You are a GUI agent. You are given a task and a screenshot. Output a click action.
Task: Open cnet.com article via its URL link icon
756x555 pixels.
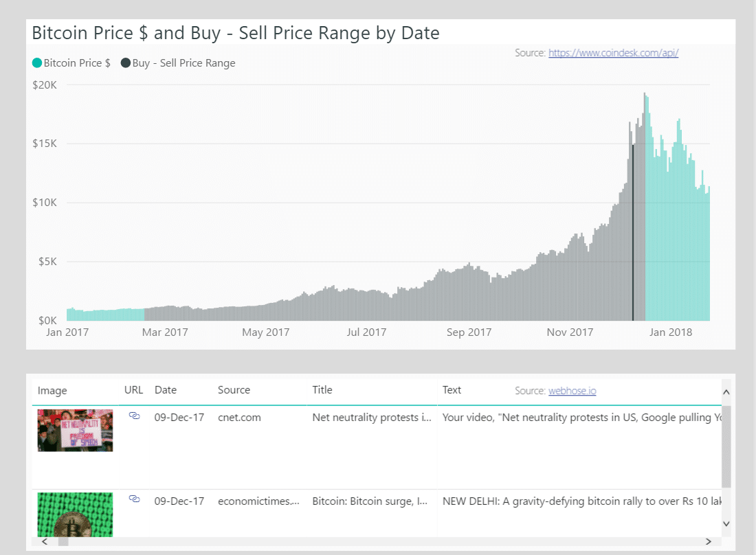(135, 416)
